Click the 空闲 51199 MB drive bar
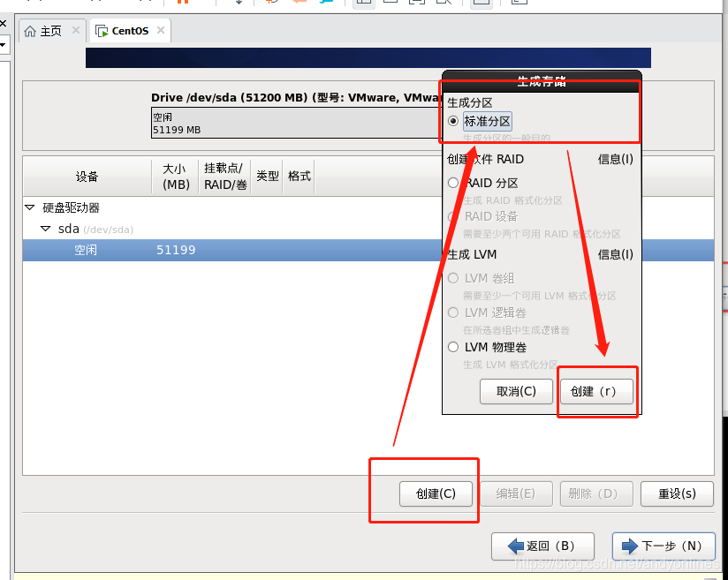The width and height of the screenshot is (728, 580). click(x=296, y=123)
